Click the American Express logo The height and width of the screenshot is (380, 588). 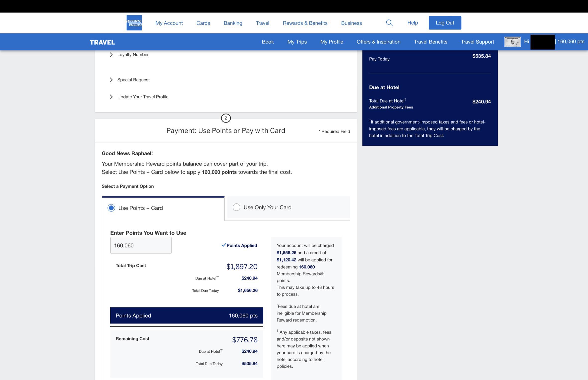click(x=134, y=23)
